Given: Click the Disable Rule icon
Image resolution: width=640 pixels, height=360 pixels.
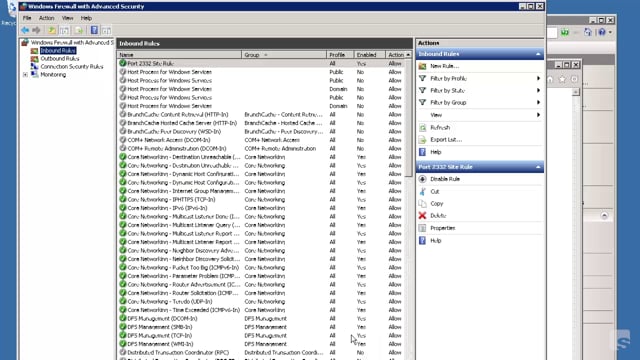Looking at the screenshot, I should point(422,179).
